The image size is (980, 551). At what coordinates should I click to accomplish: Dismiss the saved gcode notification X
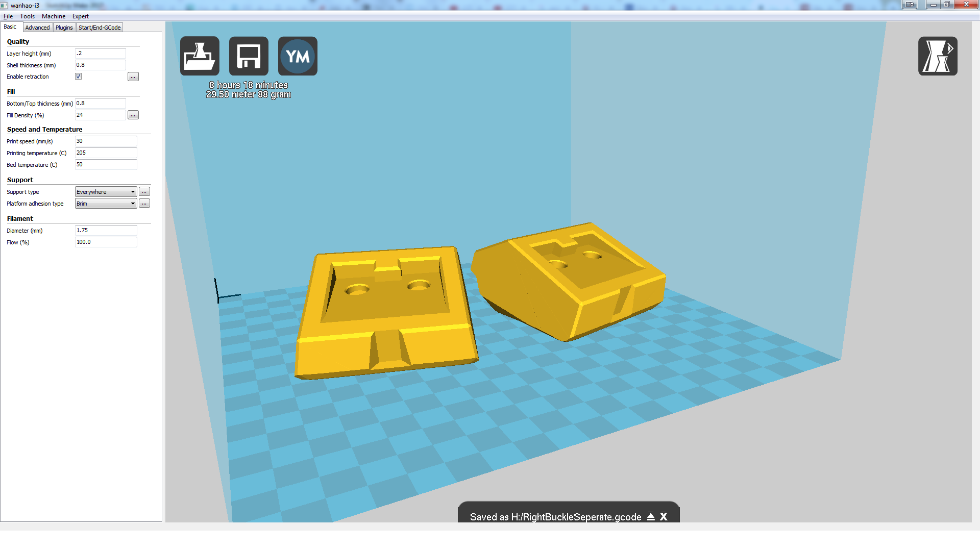click(x=664, y=517)
